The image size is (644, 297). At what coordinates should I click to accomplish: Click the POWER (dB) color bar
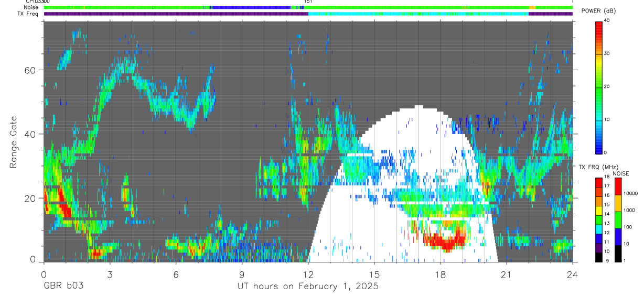click(599, 87)
